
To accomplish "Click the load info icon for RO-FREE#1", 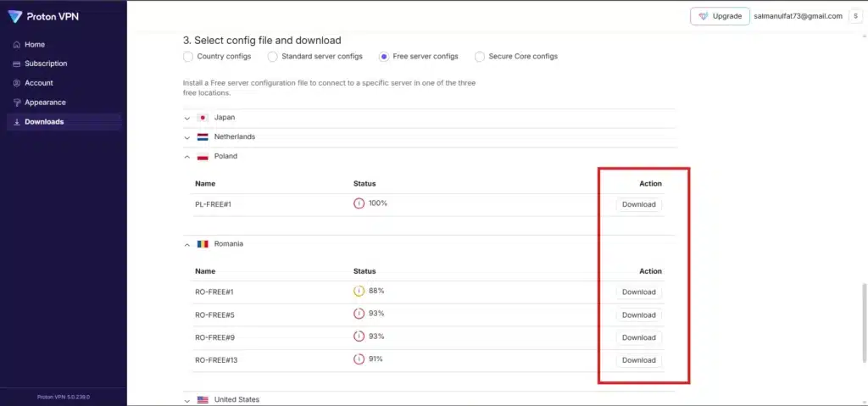I will (x=359, y=291).
